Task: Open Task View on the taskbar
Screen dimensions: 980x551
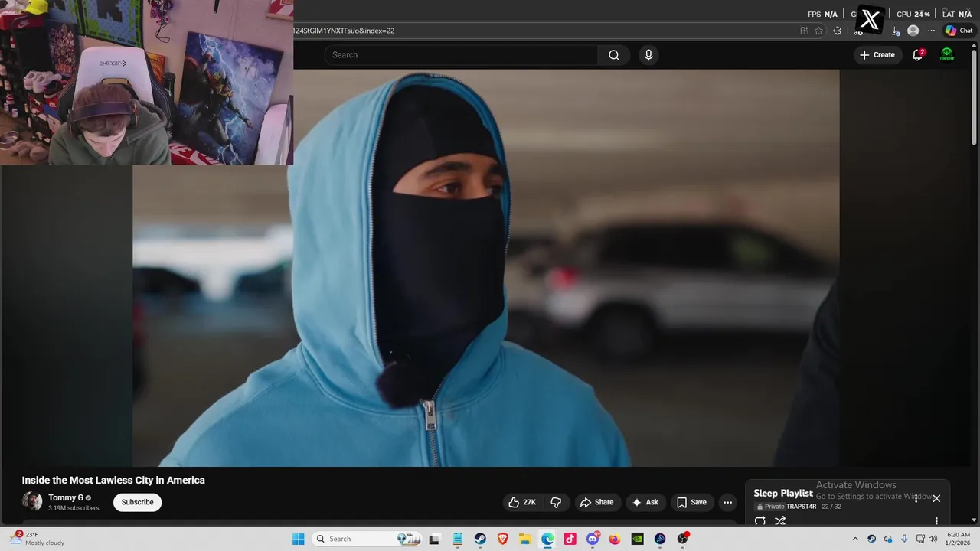Action: click(434, 539)
